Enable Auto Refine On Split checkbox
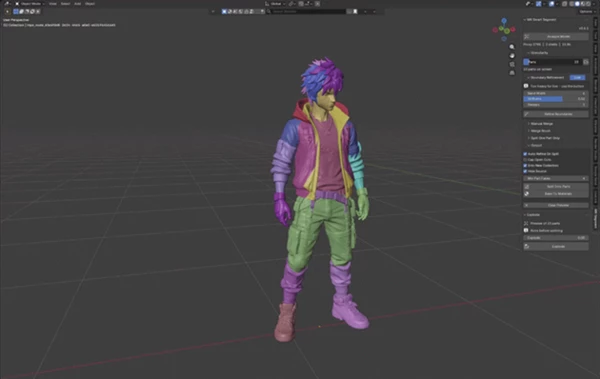The height and width of the screenshot is (379, 600). tap(525, 154)
